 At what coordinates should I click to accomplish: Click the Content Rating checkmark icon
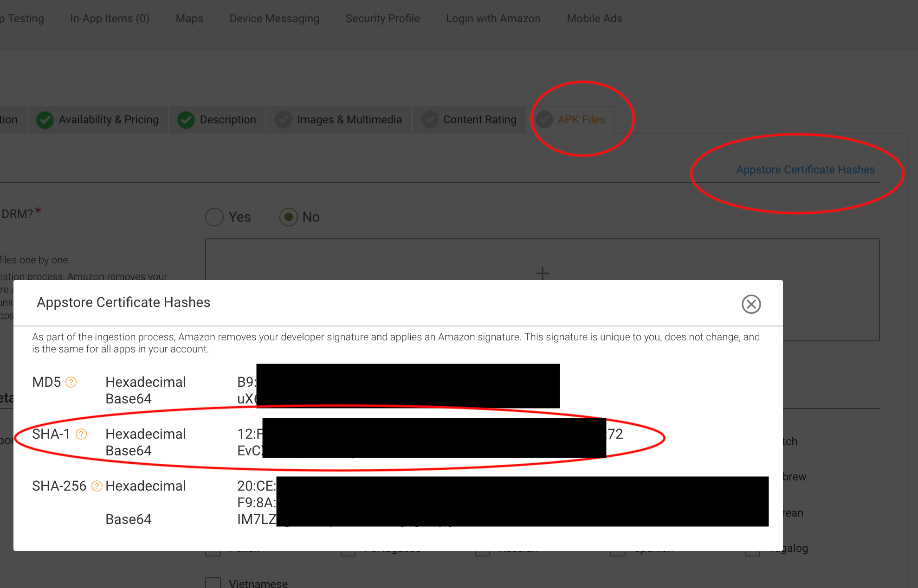430,120
